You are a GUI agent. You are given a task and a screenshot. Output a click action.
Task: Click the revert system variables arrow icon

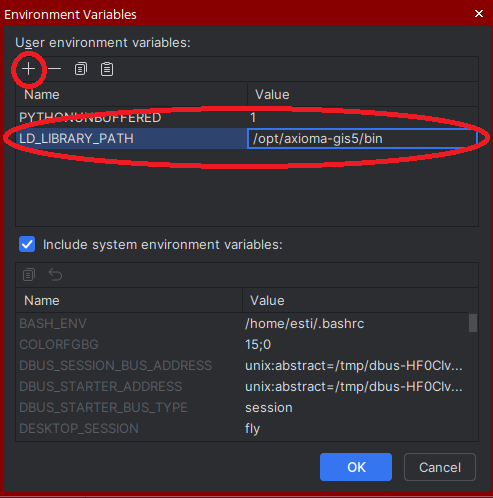click(x=55, y=275)
